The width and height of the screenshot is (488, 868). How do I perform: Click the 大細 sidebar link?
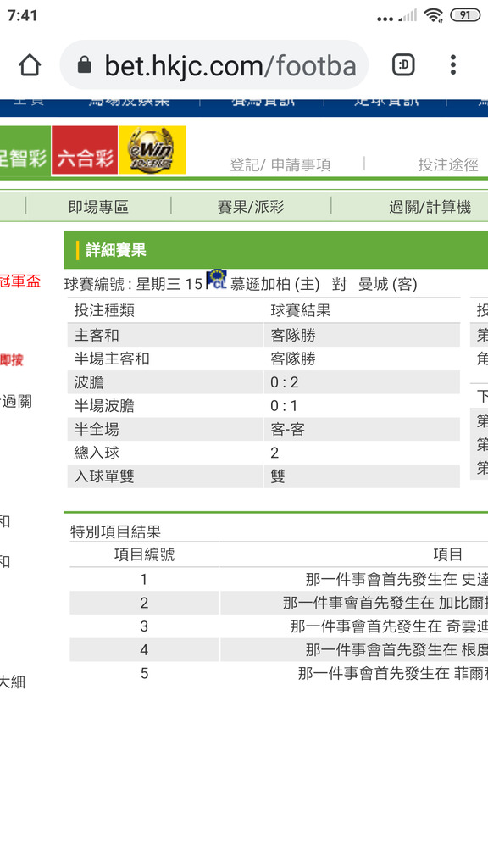tap(12, 682)
